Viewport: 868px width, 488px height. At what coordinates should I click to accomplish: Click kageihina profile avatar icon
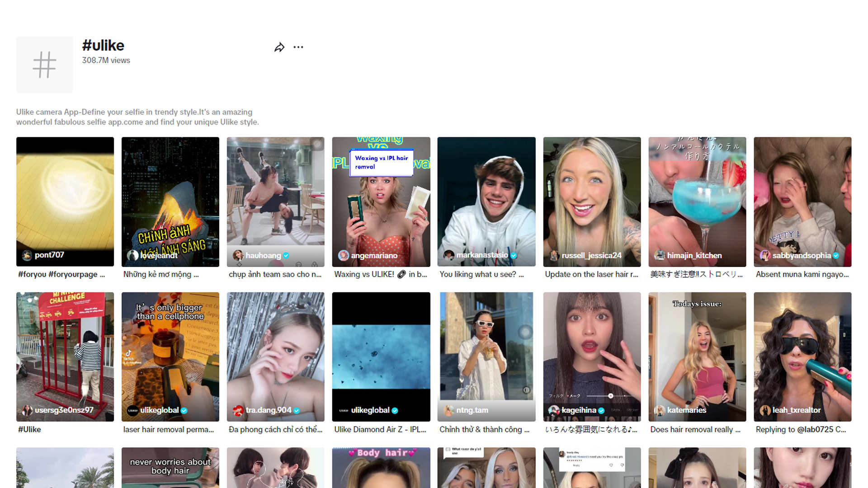click(554, 410)
